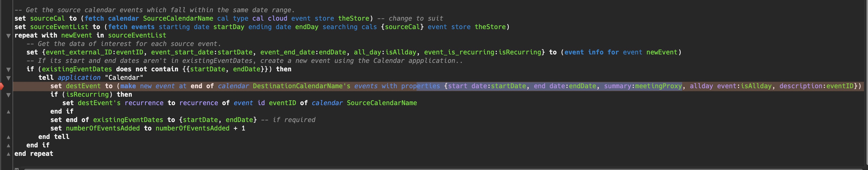Click the 'make' command keyword
The image size is (868, 170).
(128, 86)
